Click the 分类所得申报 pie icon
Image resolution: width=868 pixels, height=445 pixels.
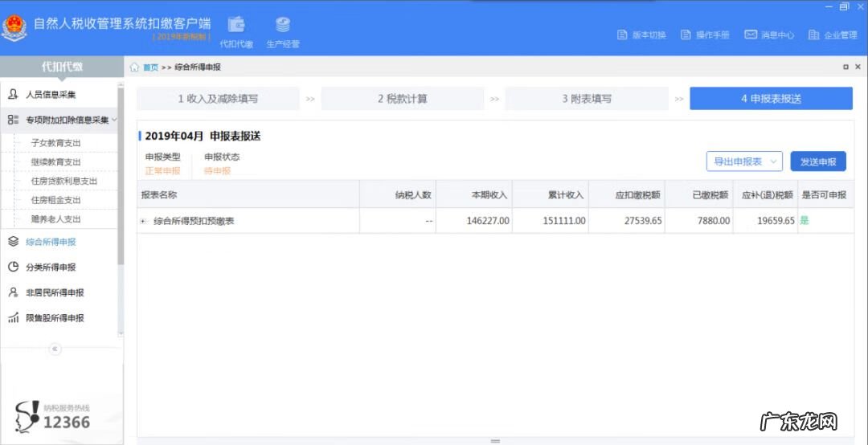(x=14, y=267)
